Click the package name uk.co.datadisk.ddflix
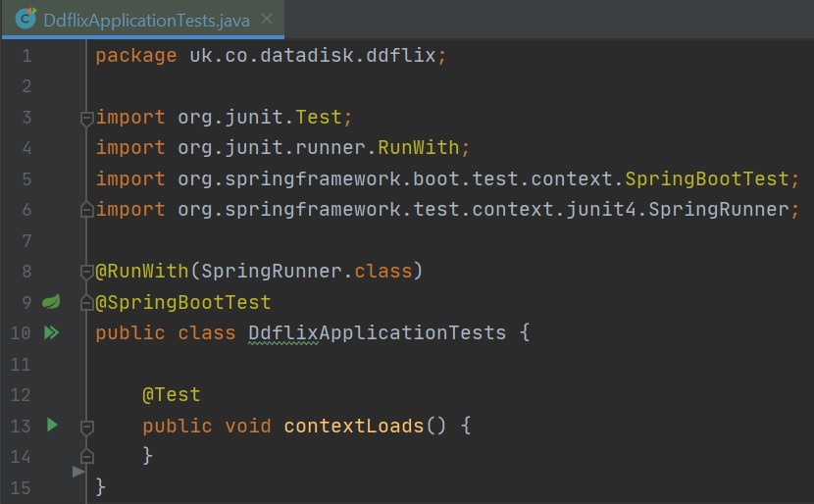Image resolution: width=814 pixels, height=504 pixels. pos(312,56)
